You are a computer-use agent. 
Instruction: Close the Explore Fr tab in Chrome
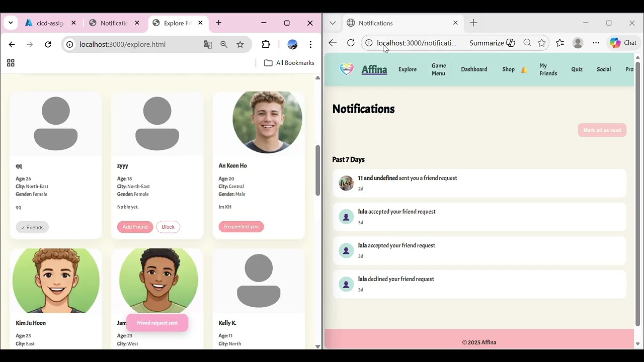(x=200, y=23)
